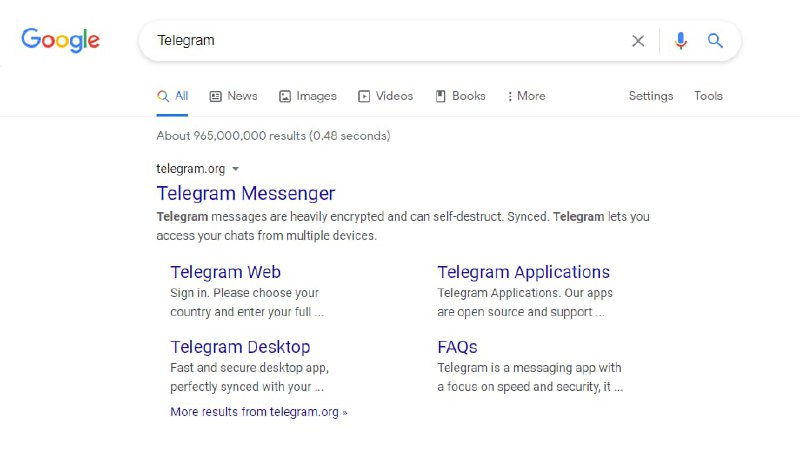
Task: Open the Telegram Web sitelink
Action: click(x=226, y=272)
